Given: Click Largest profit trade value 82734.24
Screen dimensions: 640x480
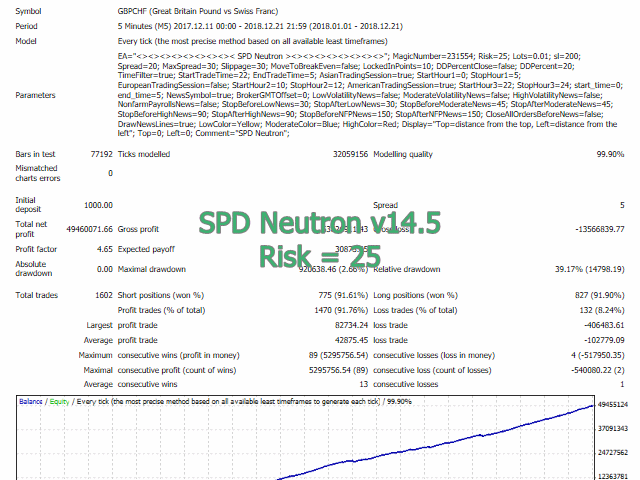Looking at the screenshot, I should (351, 326).
